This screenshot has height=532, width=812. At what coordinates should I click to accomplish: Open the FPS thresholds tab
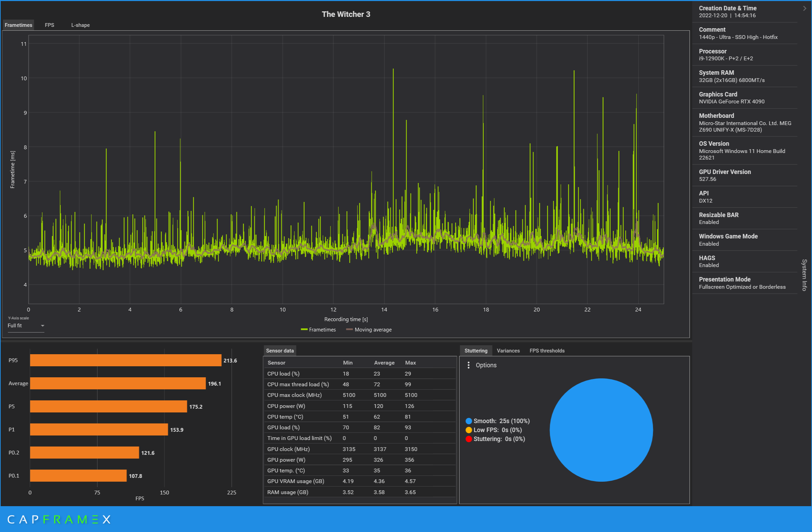(547, 351)
